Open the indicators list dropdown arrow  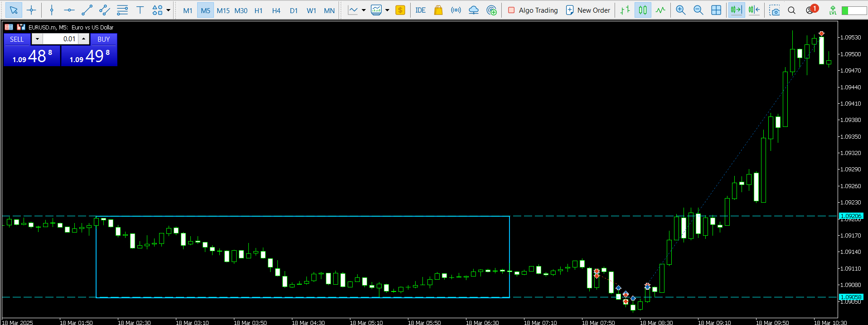coord(364,10)
